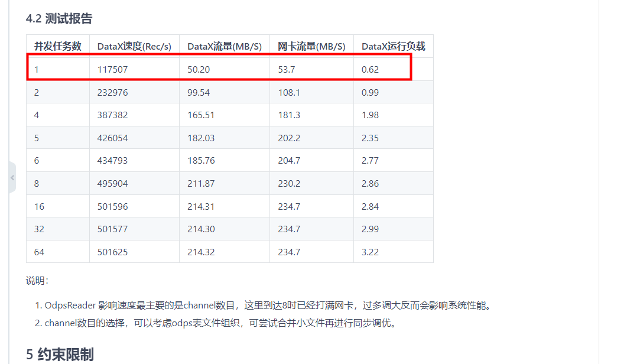Click the cell "181.3"
The width and height of the screenshot is (627, 364).
312,115
